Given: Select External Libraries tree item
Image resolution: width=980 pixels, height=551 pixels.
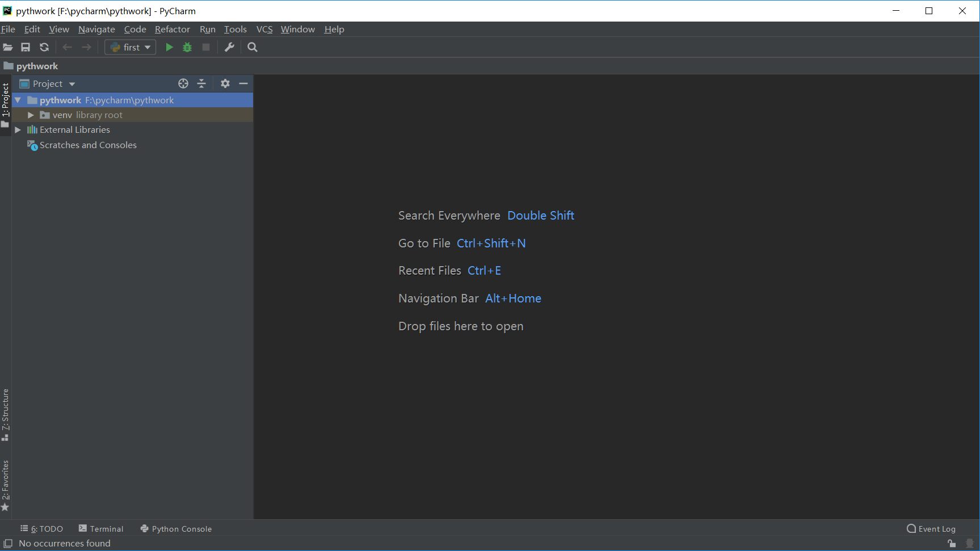Looking at the screenshot, I should click(x=69, y=130).
